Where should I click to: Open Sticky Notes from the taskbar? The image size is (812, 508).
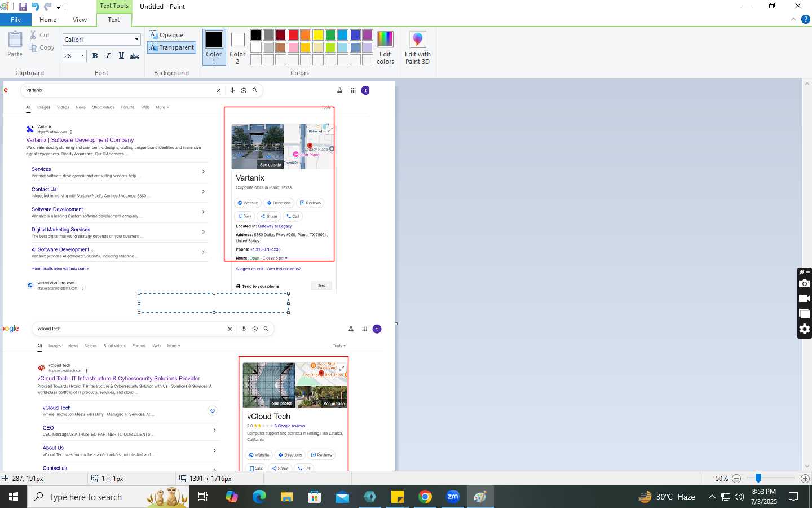pyautogui.click(x=398, y=497)
